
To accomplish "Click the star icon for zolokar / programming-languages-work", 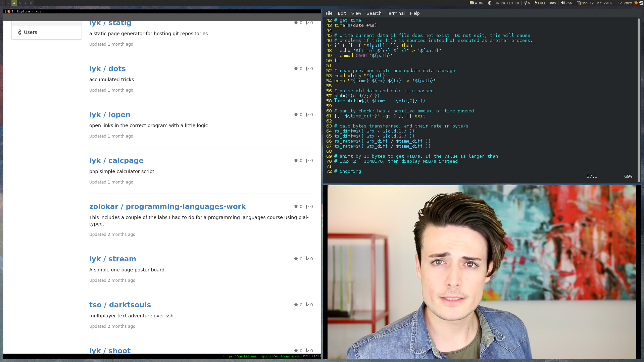I will [x=296, y=206].
